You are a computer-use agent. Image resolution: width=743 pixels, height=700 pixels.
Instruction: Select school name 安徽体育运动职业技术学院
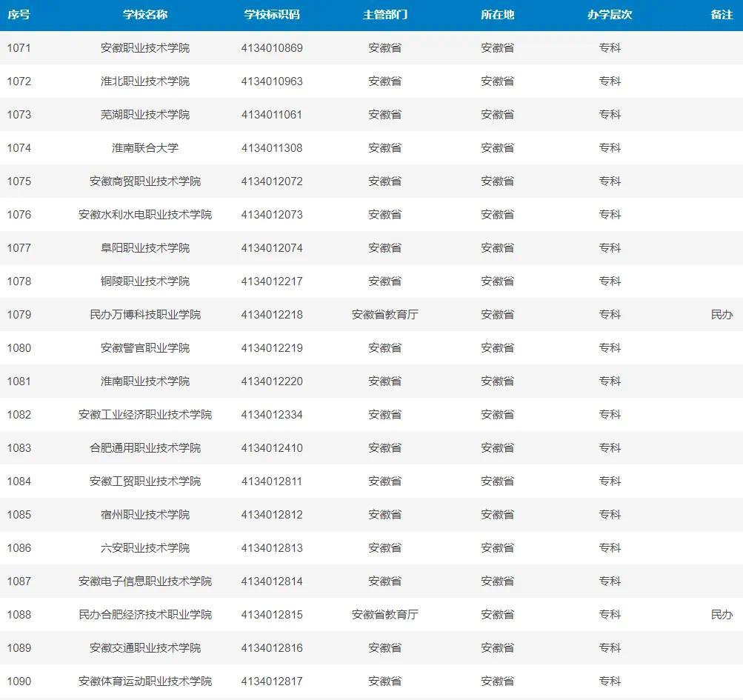145,681
